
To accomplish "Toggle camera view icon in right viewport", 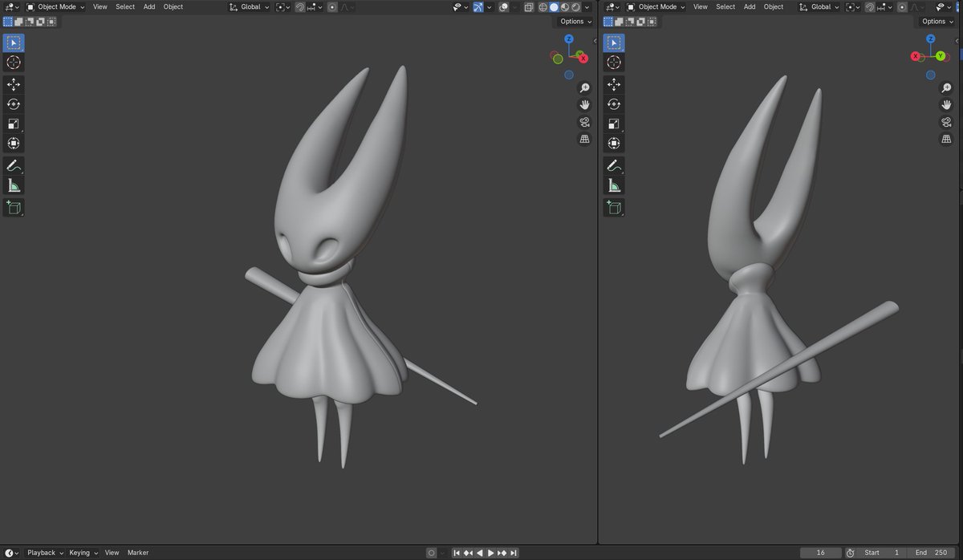I will pyautogui.click(x=946, y=122).
